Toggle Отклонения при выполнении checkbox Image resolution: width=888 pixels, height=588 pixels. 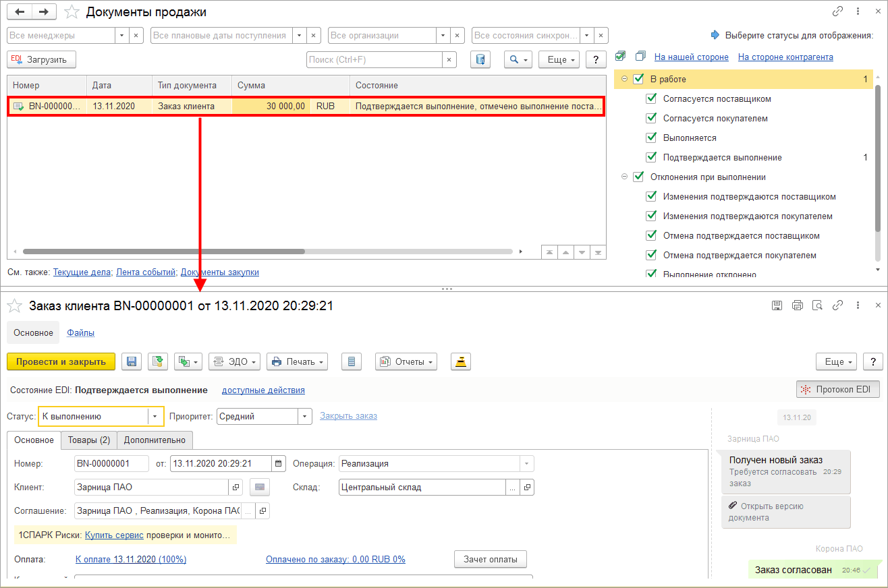point(638,177)
